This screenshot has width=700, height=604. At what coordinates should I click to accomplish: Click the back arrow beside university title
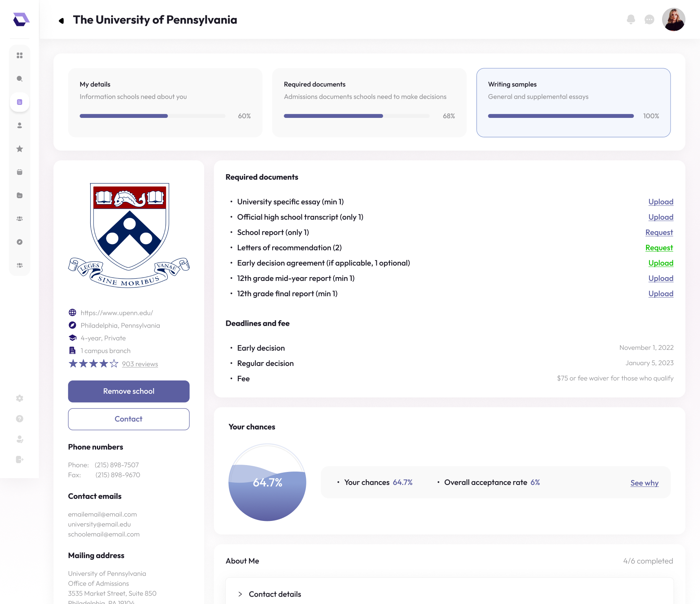coord(61,21)
